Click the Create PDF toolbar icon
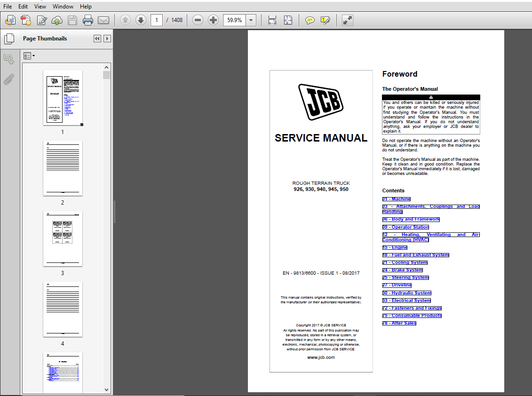Image resolution: width=532 pixels, height=396 pixels. click(x=10, y=20)
